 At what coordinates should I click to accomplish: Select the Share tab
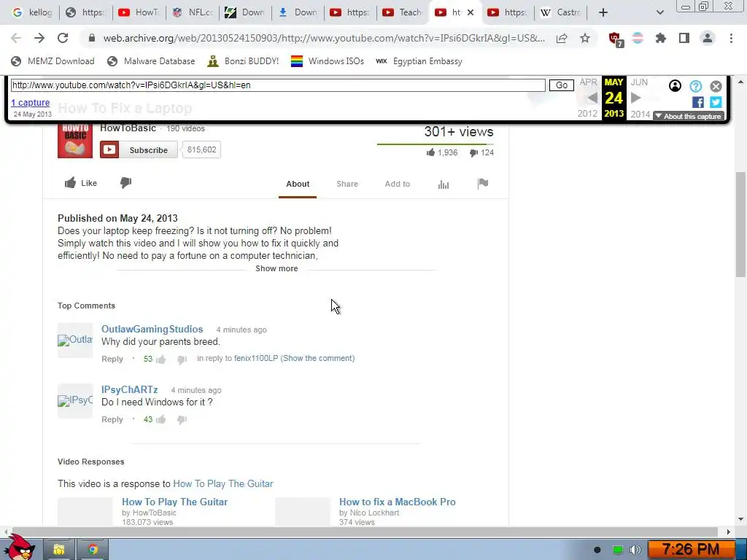point(347,184)
